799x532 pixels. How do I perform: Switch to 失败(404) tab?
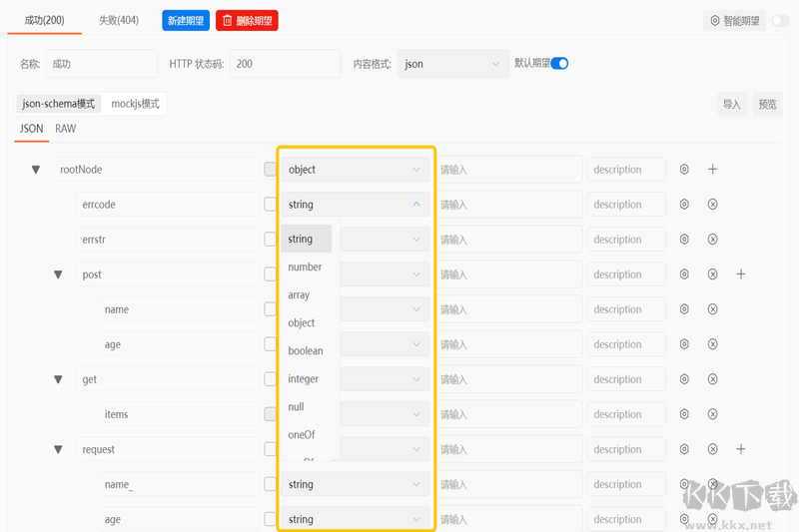(x=118, y=20)
